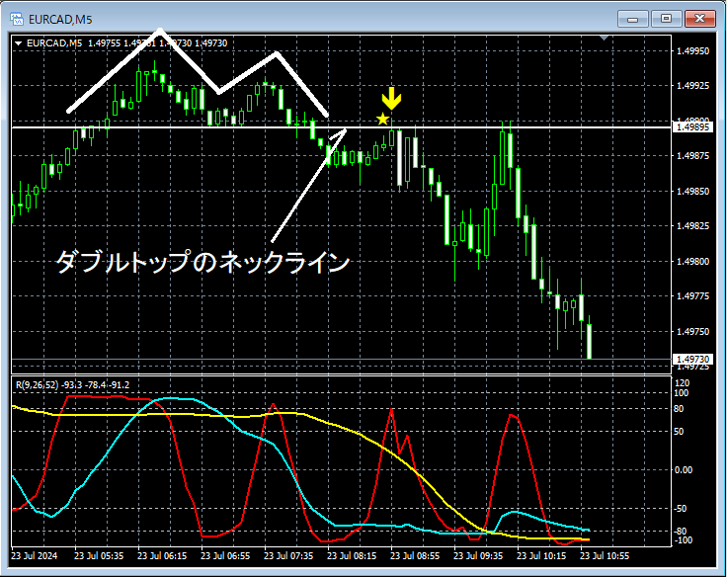Click the 1.49875 price scale value
Viewport: 728px width, 577px height.
click(692, 156)
